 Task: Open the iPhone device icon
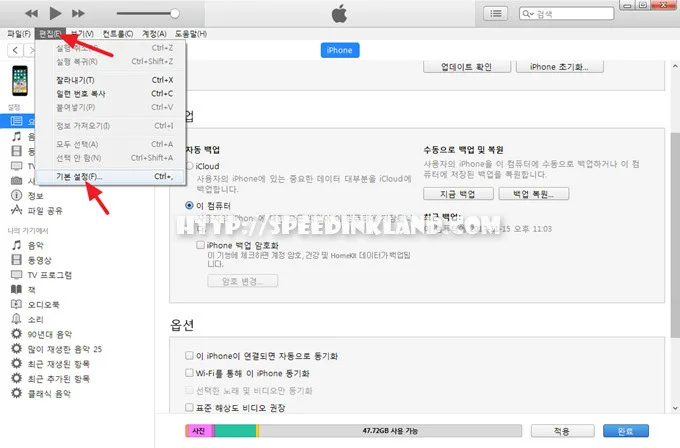(x=20, y=81)
